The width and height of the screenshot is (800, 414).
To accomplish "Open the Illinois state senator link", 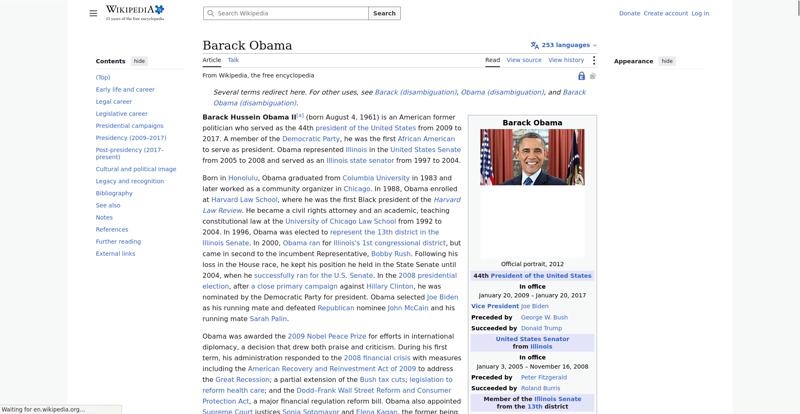I will (360, 160).
